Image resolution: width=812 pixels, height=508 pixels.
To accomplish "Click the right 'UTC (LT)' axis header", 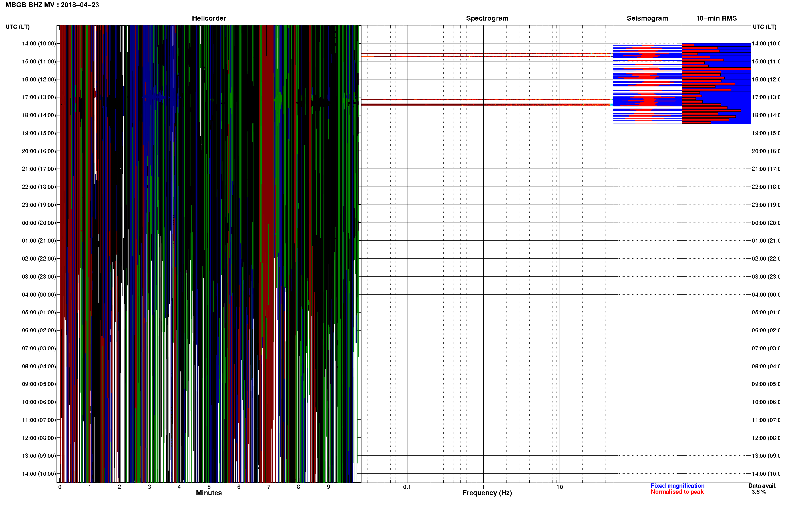I will [x=764, y=27].
